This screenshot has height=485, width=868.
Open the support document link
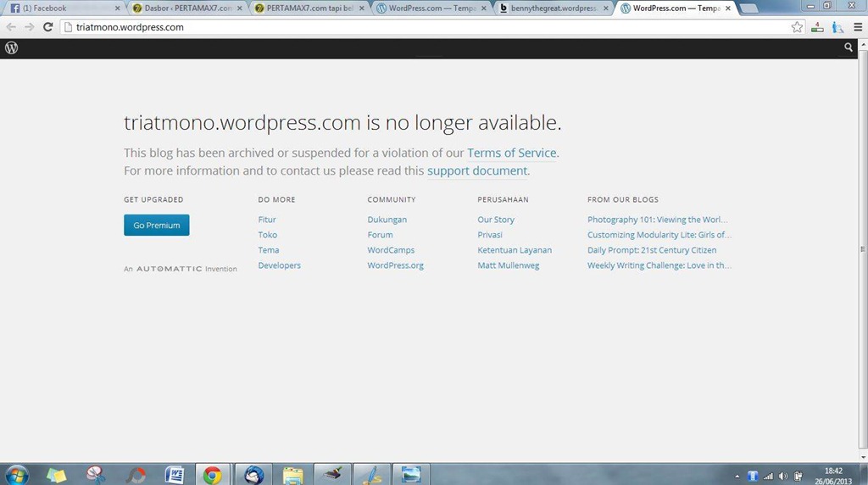[477, 170]
